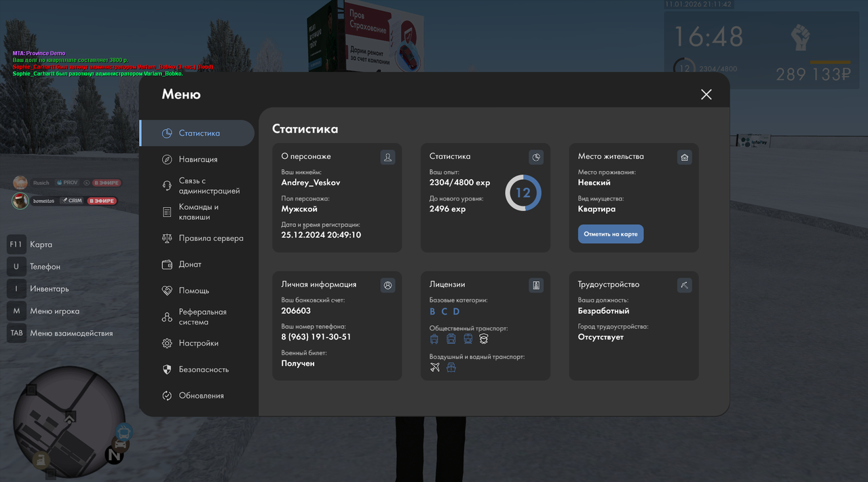
Task: Click the job title Безработный
Action: pos(603,311)
